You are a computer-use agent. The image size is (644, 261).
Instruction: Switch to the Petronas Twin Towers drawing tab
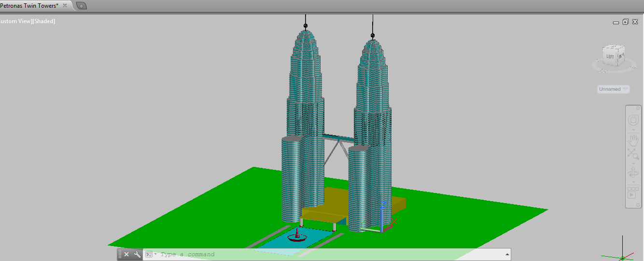click(x=29, y=6)
